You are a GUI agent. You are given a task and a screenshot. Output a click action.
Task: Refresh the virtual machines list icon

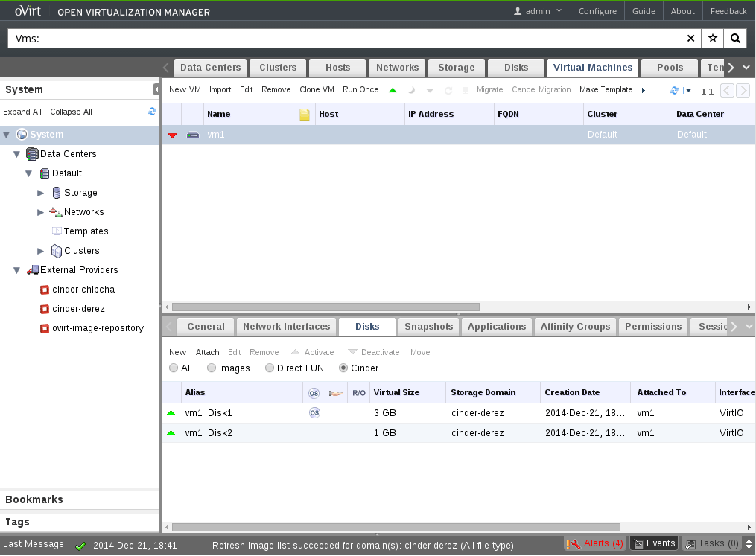pos(675,90)
